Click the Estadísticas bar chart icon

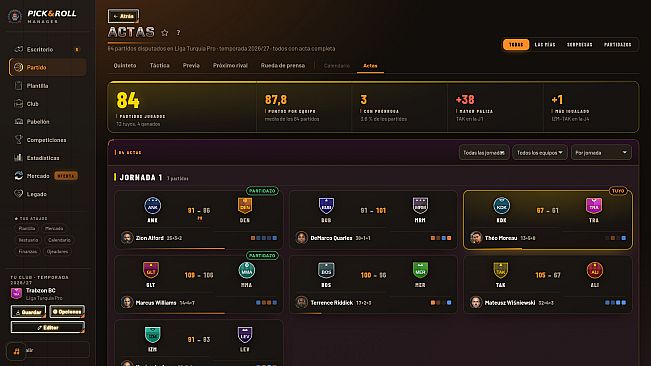coord(19,158)
